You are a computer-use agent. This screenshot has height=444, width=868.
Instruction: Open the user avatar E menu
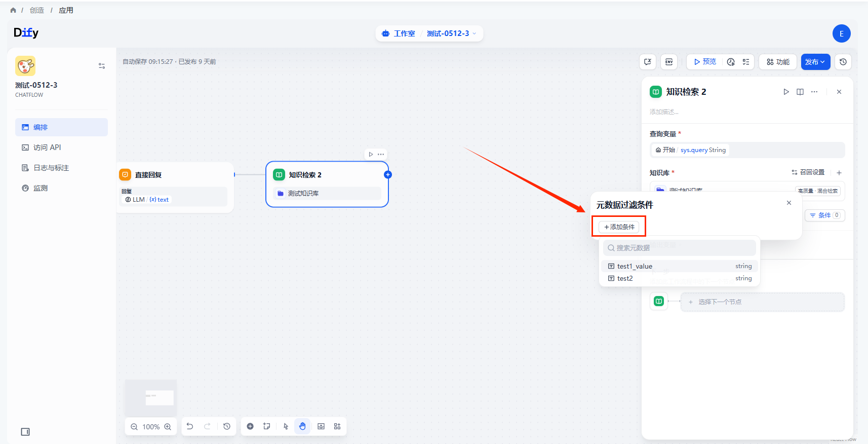coord(842,33)
